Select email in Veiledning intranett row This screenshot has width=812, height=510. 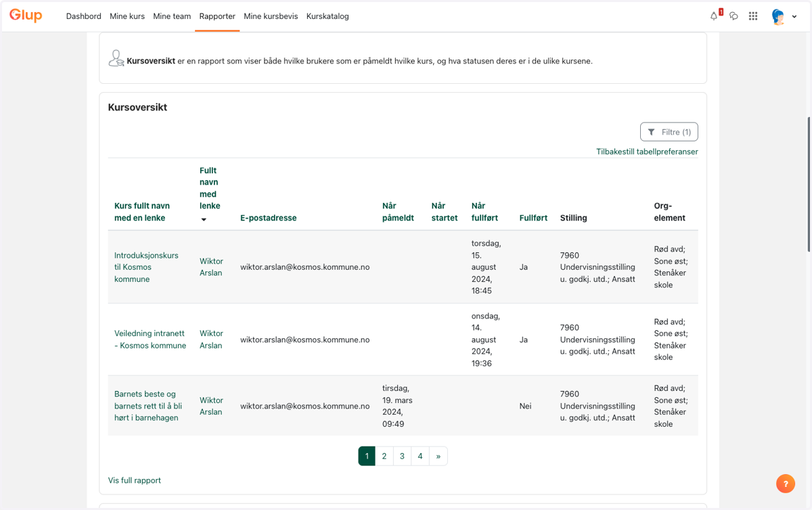click(x=305, y=340)
